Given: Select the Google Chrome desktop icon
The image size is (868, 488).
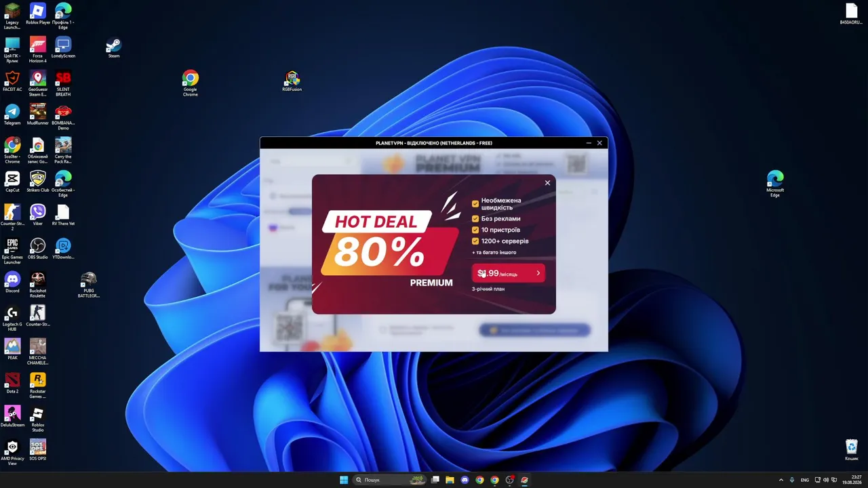Looking at the screenshot, I should coord(191,83).
